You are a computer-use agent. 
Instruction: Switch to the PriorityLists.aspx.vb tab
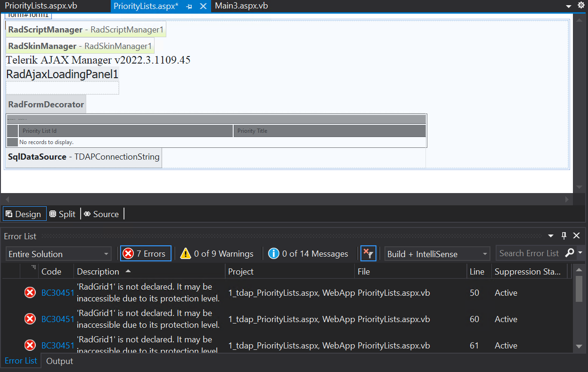(41, 6)
